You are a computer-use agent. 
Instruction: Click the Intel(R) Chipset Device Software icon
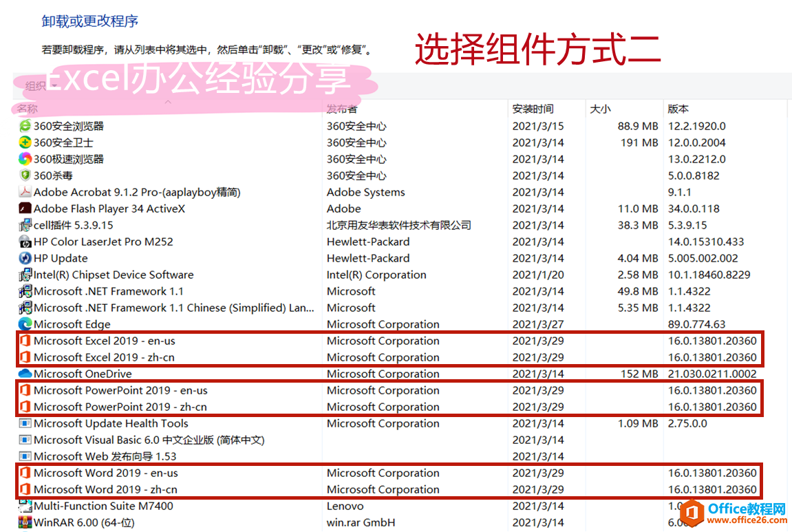(25, 275)
